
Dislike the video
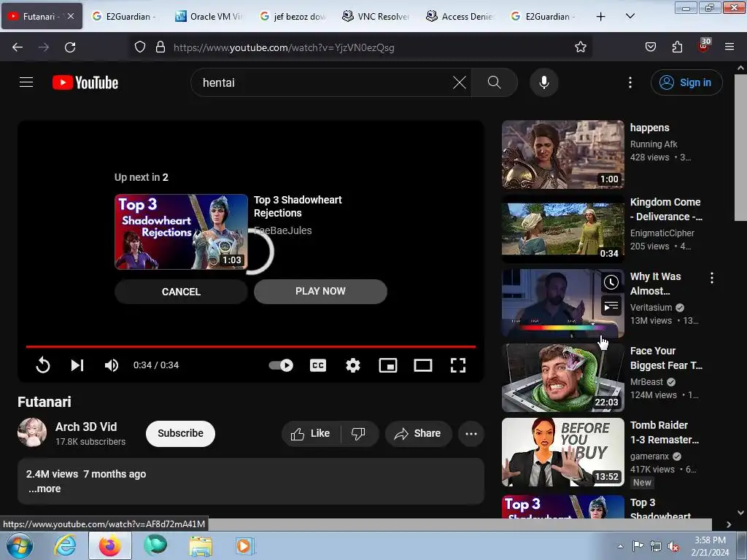tap(359, 433)
